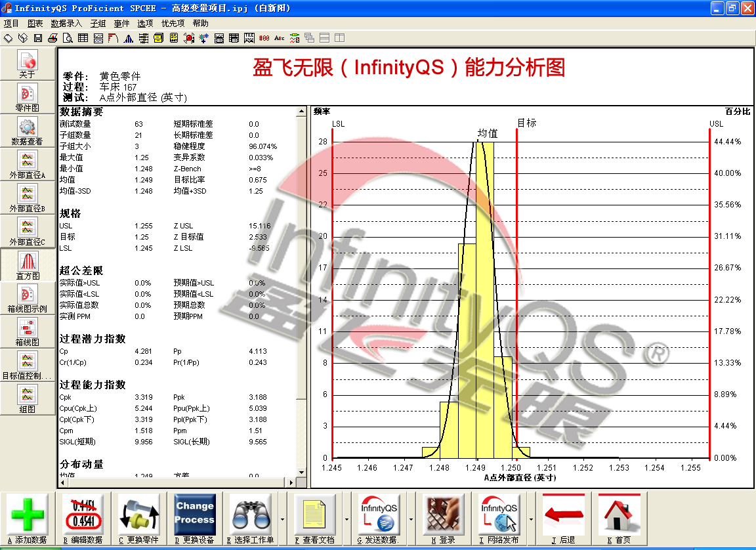Click the #00 number format icon
756x550 pixels.
[x=264, y=38]
